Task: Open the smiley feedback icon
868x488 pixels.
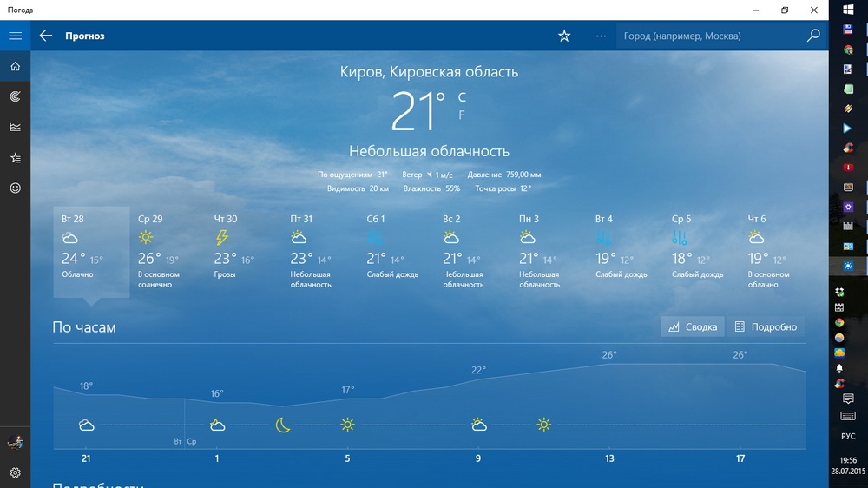Action: 15,188
